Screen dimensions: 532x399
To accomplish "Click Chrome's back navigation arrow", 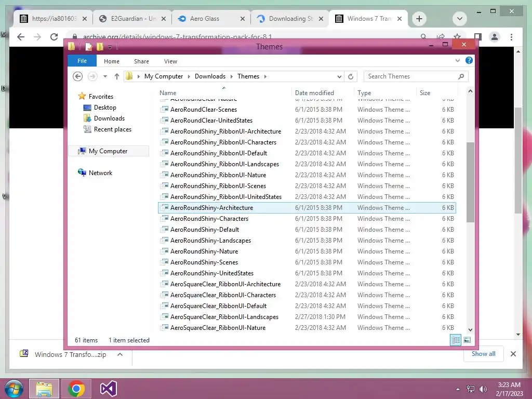I will [21, 37].
